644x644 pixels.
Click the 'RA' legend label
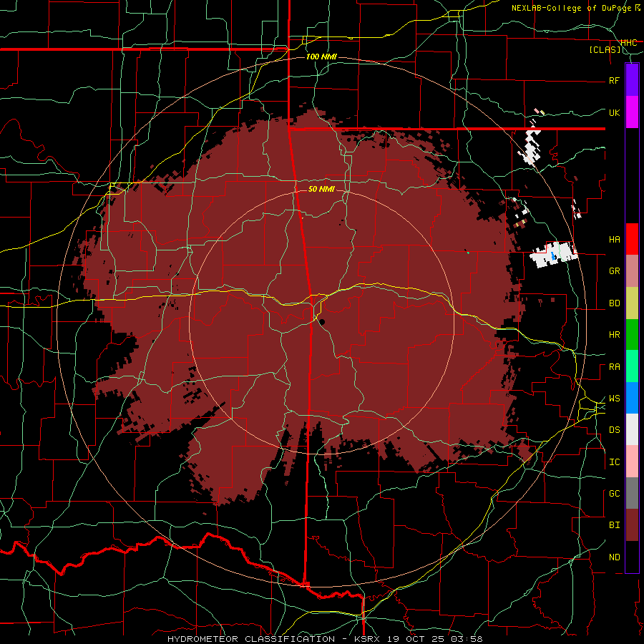point(615,367)
